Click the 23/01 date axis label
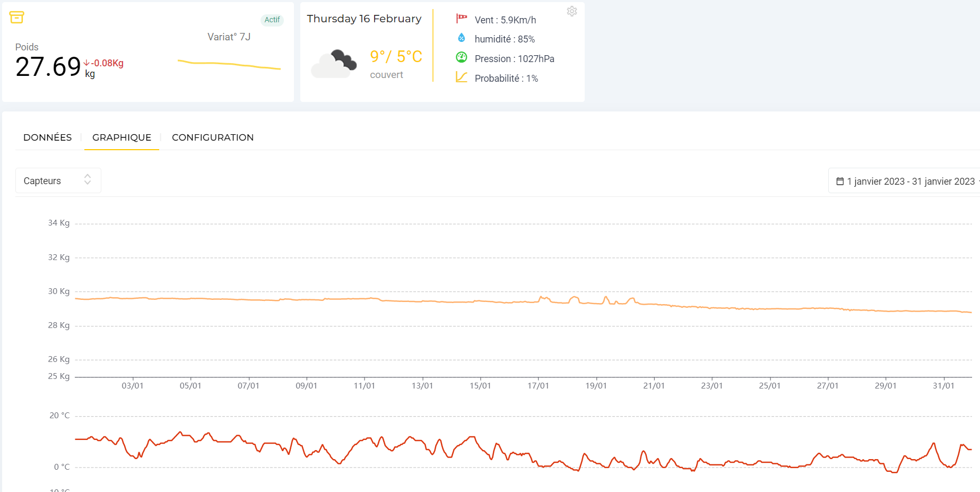 click(x=712, y=386)
